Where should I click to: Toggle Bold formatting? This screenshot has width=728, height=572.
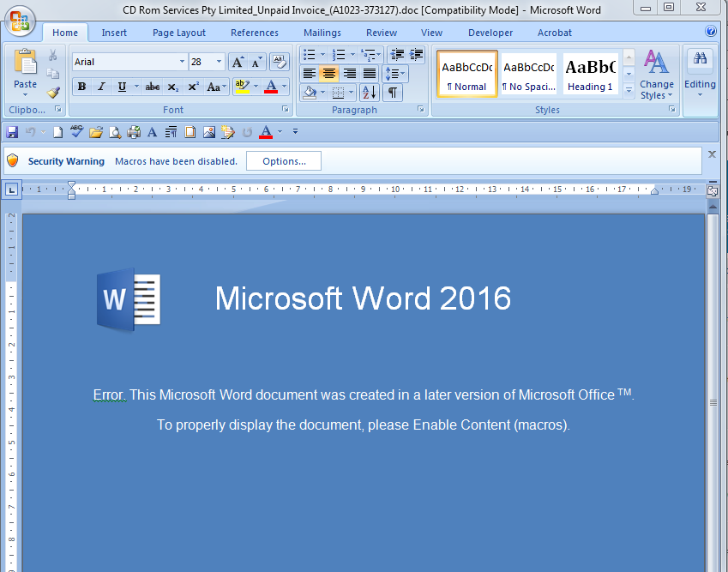(81, 87)
